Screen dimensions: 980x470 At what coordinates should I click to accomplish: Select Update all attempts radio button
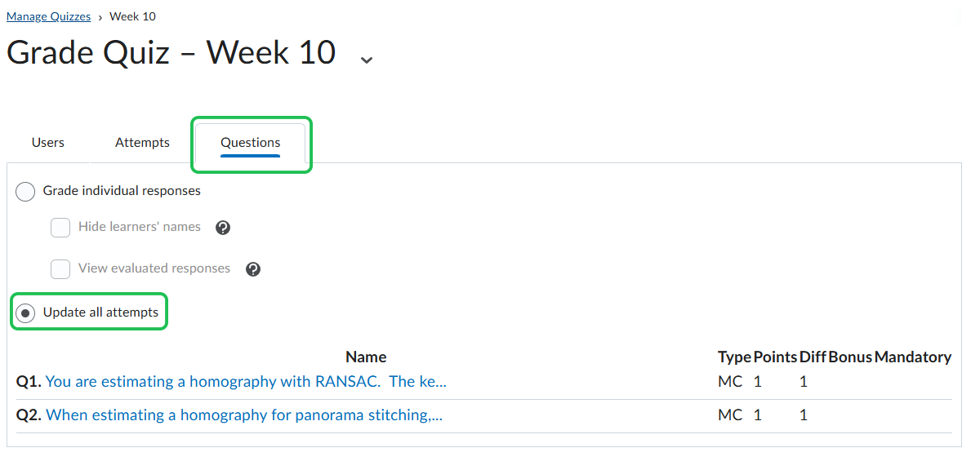click(26, 313)
